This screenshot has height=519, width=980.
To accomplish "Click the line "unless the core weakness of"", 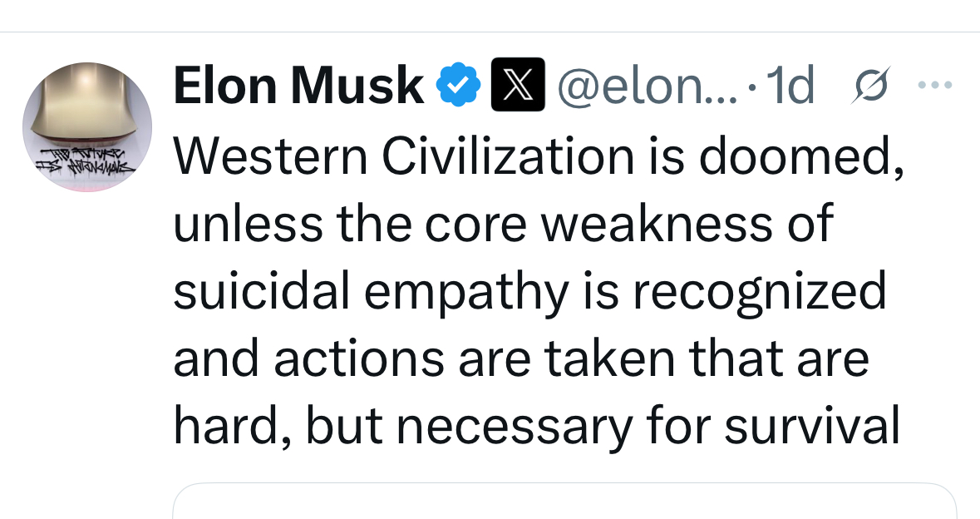I will (x=503, y=224).
